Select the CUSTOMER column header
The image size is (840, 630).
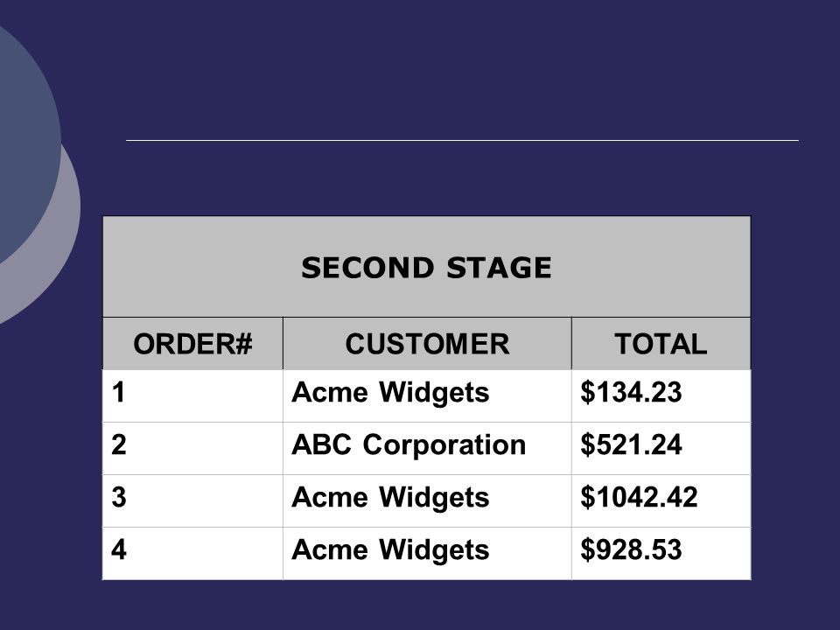pos(427,343)
